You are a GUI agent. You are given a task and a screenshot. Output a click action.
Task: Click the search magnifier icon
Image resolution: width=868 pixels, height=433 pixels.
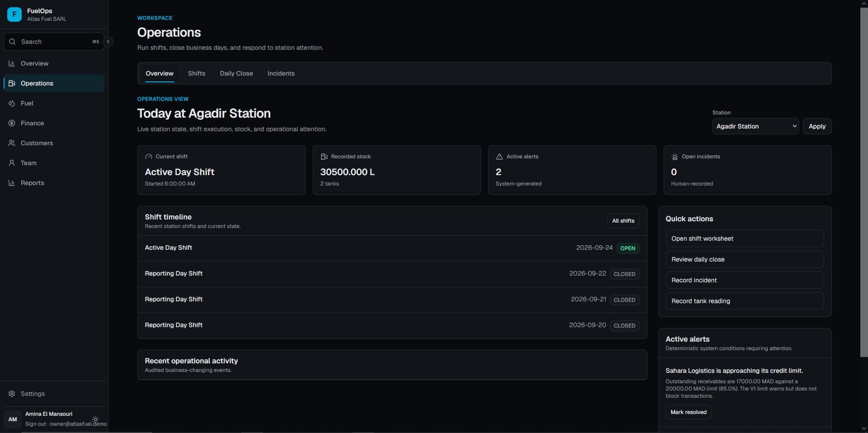(x=12, y=42)
